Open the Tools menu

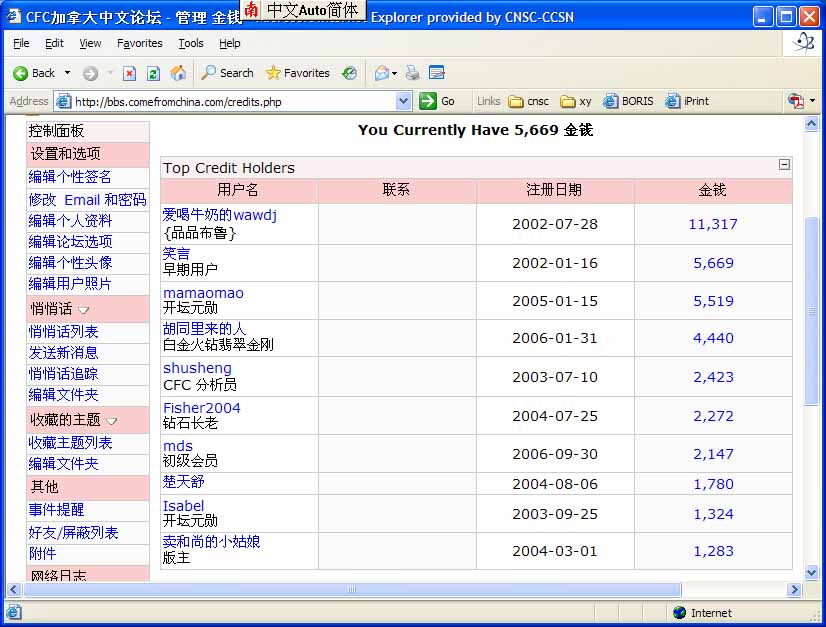pos(190,43)
